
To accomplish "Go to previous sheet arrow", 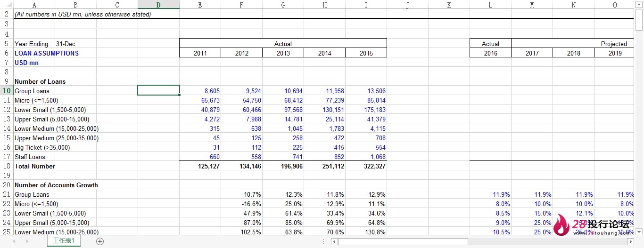I will [15, 241].
